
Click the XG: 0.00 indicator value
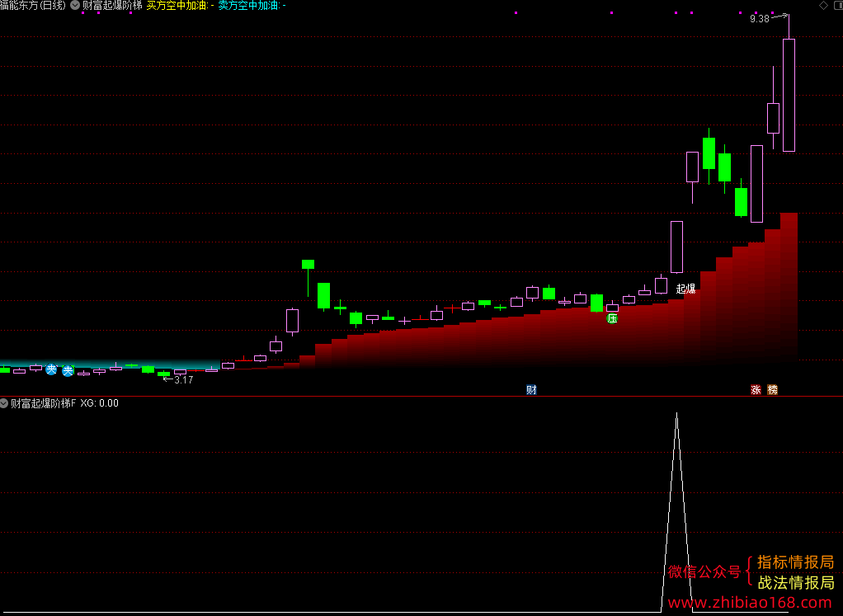tap(100, 403)
